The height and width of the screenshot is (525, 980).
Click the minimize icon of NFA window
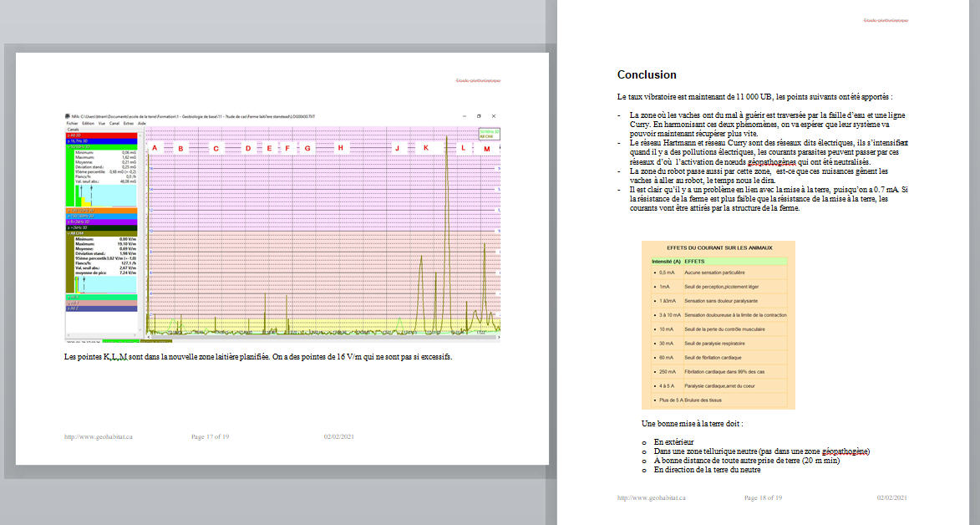pyautogui.click(x=464, y=115)
